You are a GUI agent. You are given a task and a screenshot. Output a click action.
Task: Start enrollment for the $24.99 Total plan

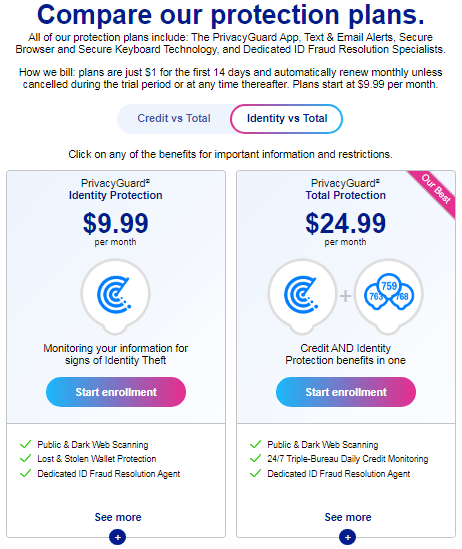tap(346, 392)
